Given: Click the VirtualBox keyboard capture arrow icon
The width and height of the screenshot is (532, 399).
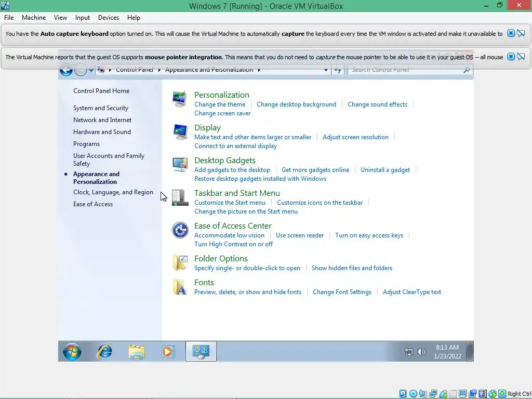Looking at the screenshot, I should click(502, 394).
